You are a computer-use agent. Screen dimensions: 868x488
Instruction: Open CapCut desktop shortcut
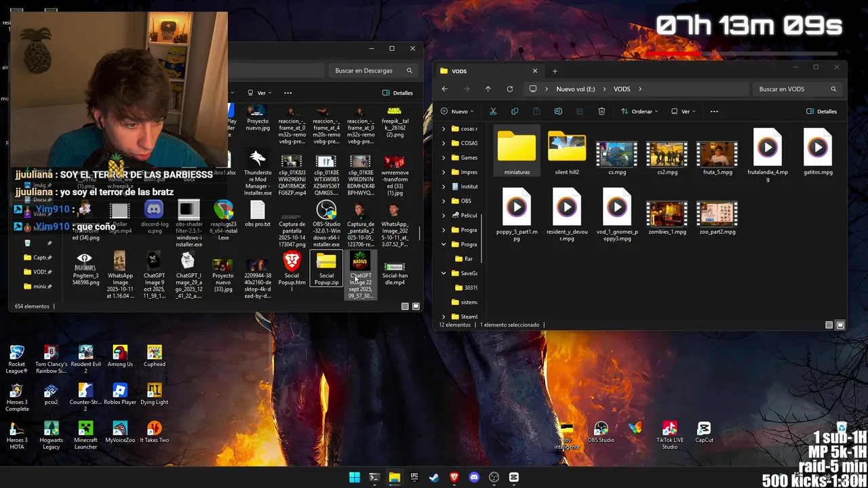coord(704,432)
